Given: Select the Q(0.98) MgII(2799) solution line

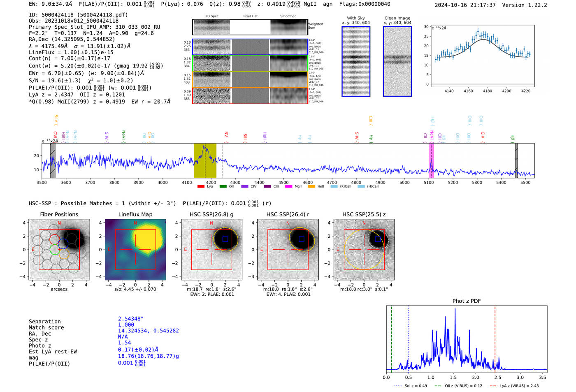Looking at the screenshot, I should [100, 102].
